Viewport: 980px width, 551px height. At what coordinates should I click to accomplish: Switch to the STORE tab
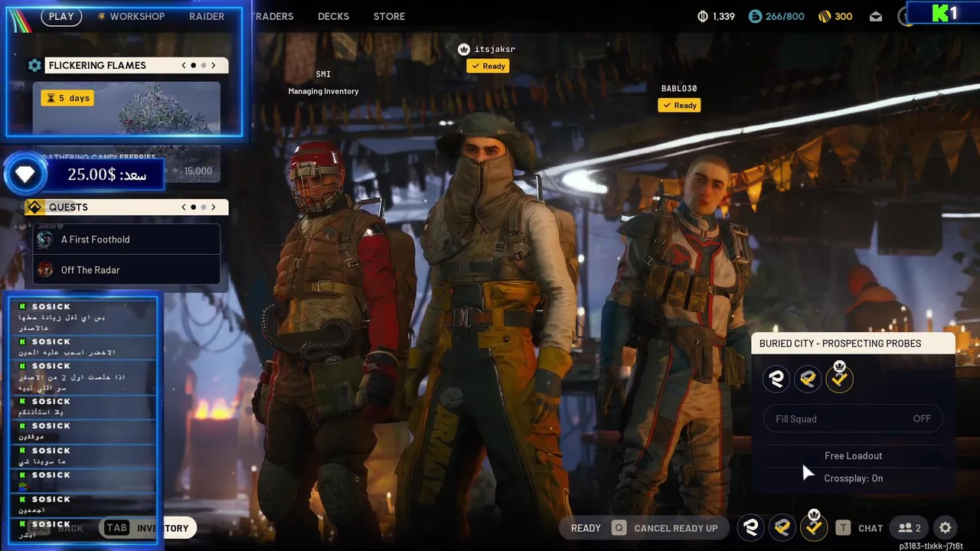click(389, 16)
